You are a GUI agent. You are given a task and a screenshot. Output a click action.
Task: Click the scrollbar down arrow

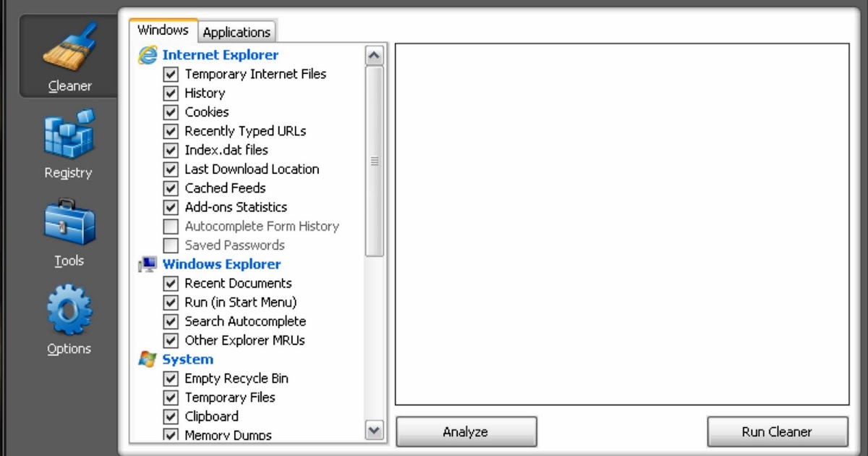click(375, 430)
